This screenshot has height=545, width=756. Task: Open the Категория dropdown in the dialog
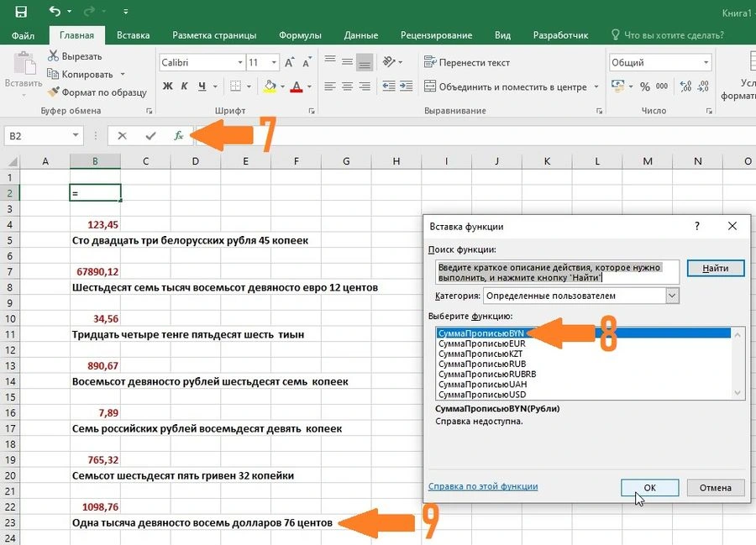coord(671,296)
